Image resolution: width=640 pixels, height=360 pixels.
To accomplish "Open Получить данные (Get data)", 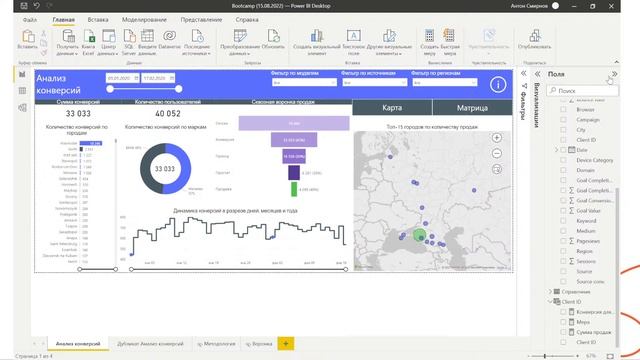I will [x=68, y=42].
